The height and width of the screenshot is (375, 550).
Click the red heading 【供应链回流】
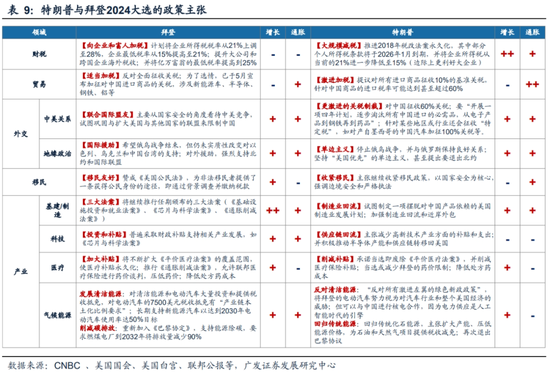338,234
